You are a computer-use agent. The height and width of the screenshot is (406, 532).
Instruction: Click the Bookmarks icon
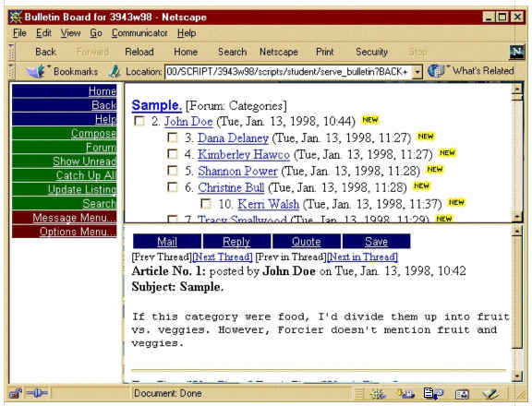tap(36, 71)
